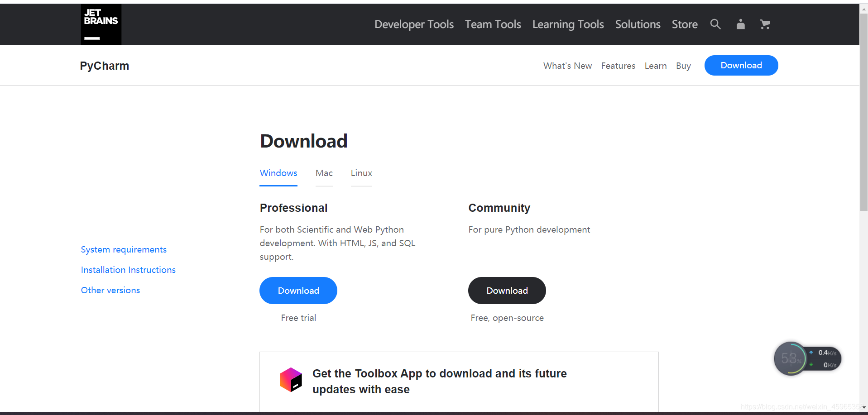The width and height of the screenshot is (868, 415).
Task: Click the 'Free trial' text
Action: 298,318
